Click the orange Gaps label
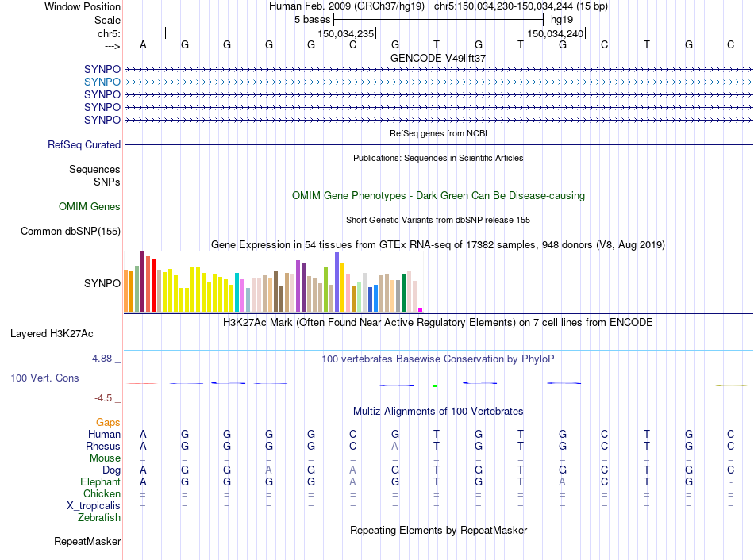The width and height of the screenshot is (754, 560). tap(108, 422)
